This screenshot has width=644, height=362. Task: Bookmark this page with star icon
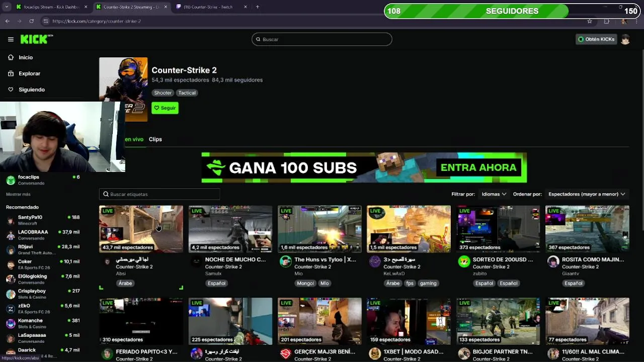pos(590,21)
